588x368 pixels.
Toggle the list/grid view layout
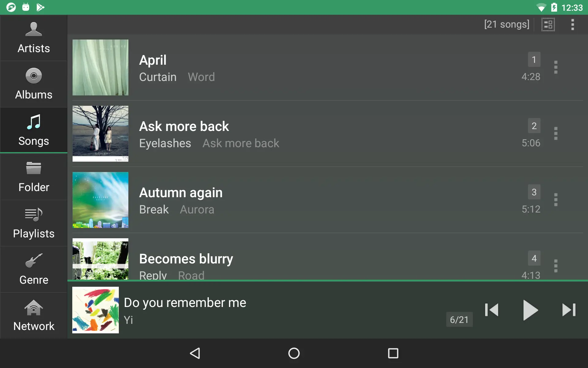548,25
